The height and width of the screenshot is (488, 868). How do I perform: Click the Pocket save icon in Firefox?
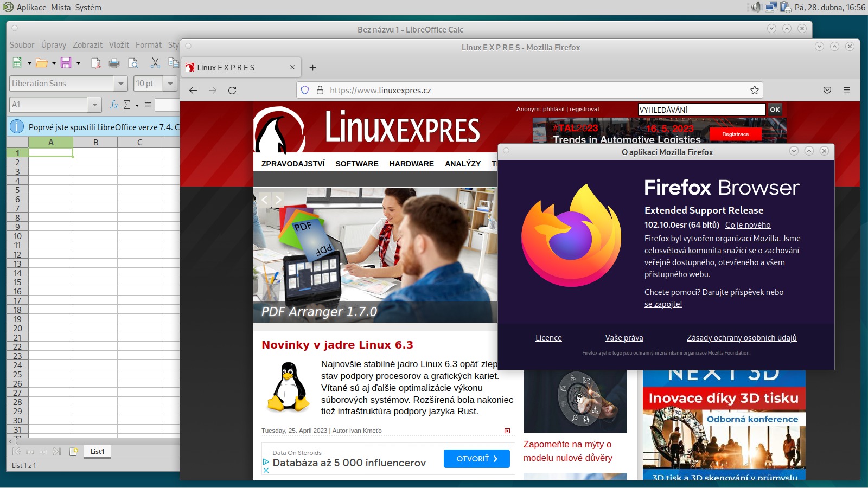point(827,90)
